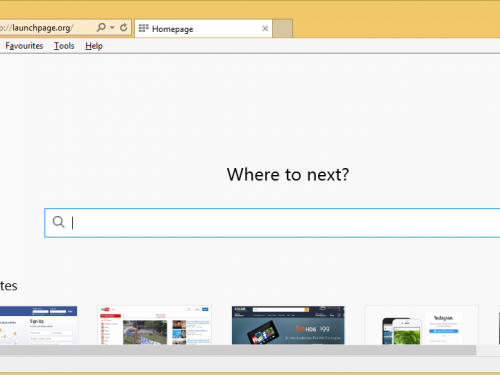Open the address bar autocomplete dropdown arrow

pos(112,27)
